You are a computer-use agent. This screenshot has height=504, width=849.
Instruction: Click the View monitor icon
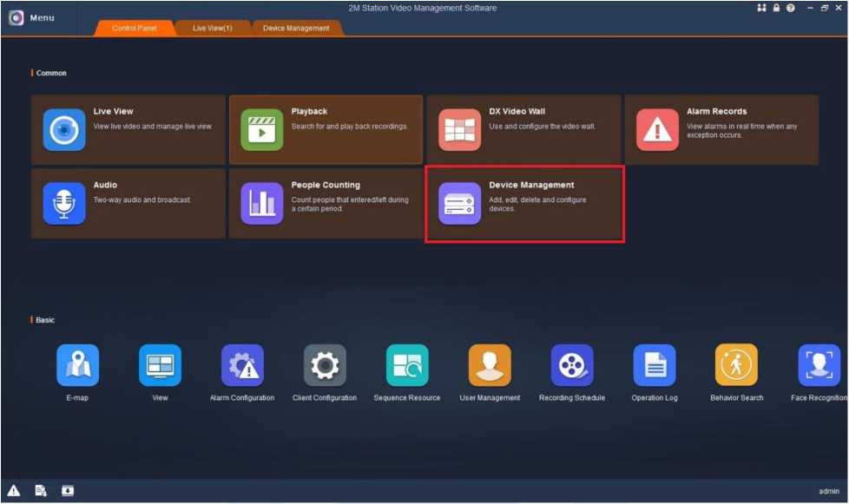click(161, 365)
